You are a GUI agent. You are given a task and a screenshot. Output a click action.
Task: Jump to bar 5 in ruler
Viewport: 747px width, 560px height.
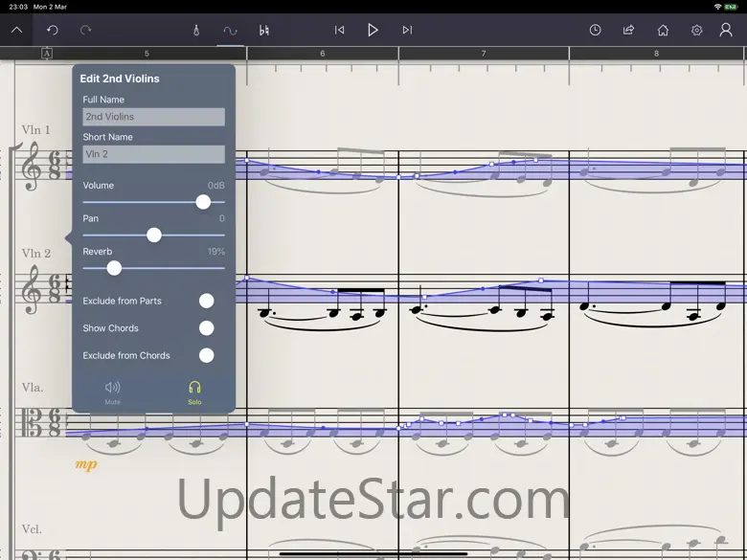(x=147, y=54)
